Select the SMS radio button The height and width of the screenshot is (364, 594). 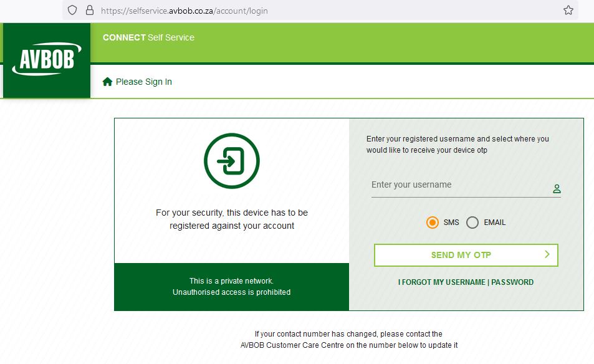click(x=433, y=223)
